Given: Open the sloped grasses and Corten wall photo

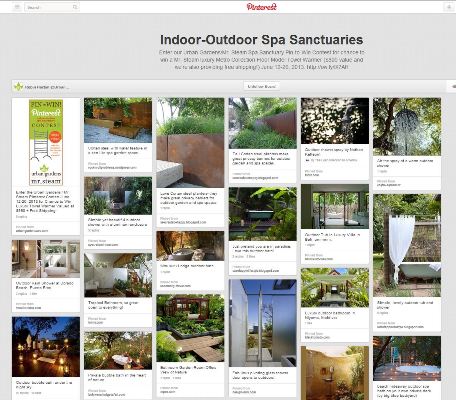Looking at the screenshot, I should [263, 123].
